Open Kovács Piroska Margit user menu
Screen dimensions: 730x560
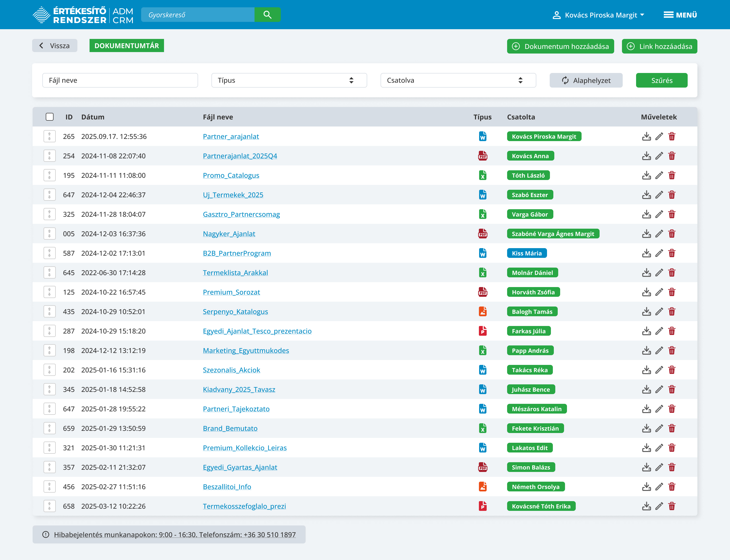598,15
